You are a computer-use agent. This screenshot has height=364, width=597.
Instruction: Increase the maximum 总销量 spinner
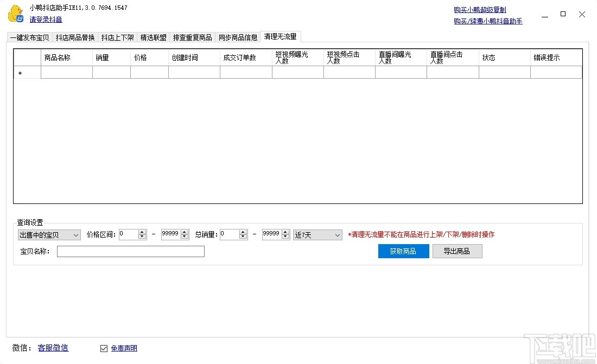tap(285, 232)
